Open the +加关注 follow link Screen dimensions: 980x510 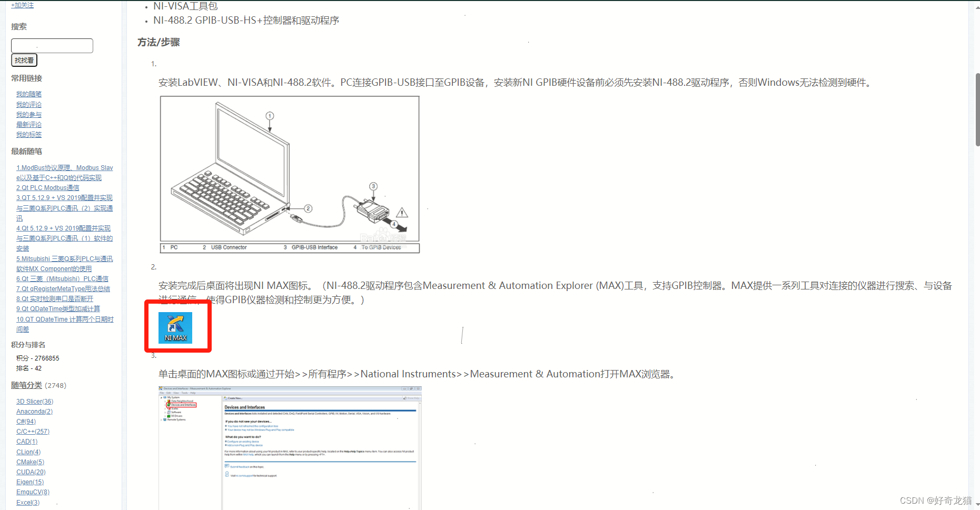click(x=22, y=5)
